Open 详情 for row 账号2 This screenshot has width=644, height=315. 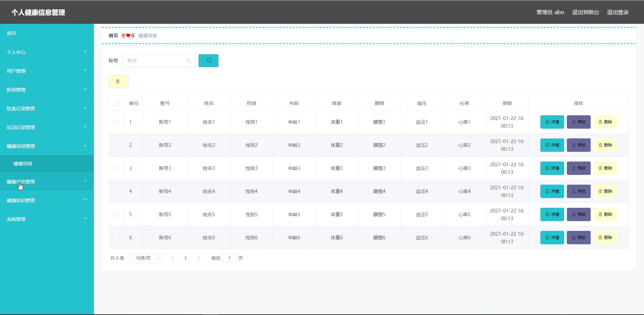click(552, 145)
